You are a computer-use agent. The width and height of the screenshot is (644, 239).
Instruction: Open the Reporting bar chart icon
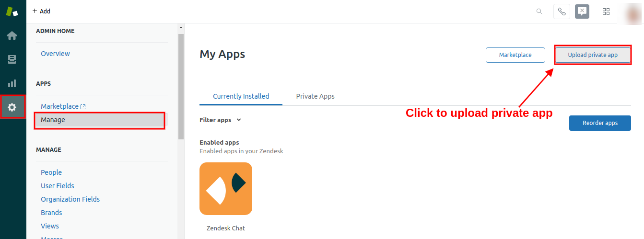pos(12,83)
